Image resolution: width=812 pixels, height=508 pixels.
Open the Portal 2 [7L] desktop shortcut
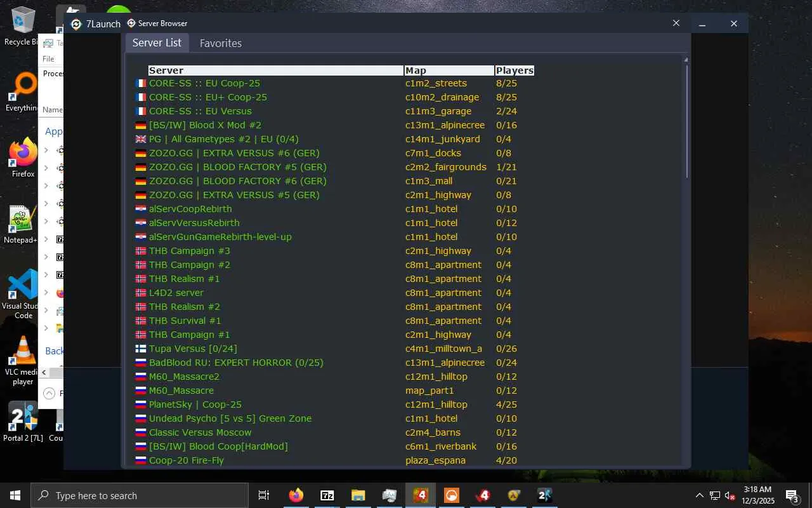coord(23,421)
